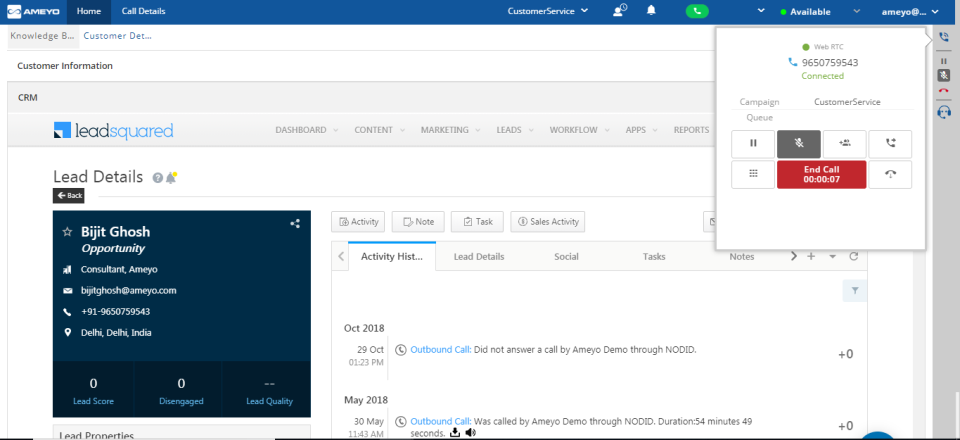The width and height of the screenshot is (960, 440).
Task: Play the 30 May call recording speaker icon
Action: pos(470,433)
